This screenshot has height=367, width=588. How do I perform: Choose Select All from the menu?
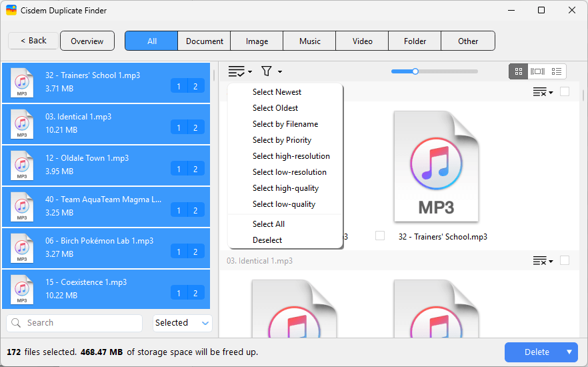click(285, 224)
